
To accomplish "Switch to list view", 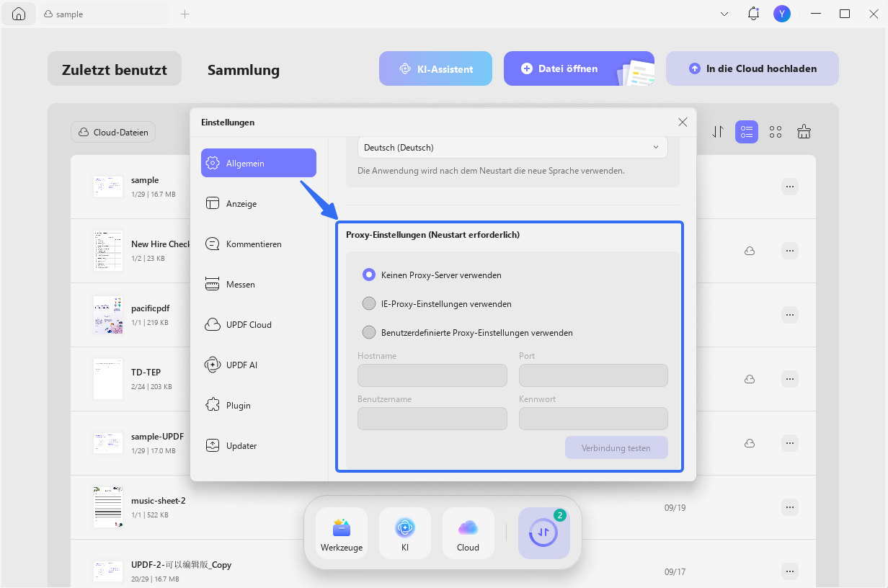I will pos(747,132).
